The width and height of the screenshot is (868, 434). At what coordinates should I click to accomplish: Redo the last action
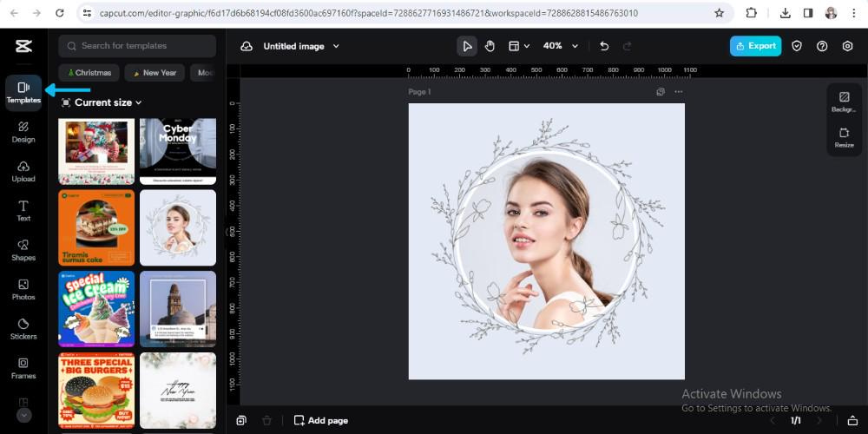[627, 46]
